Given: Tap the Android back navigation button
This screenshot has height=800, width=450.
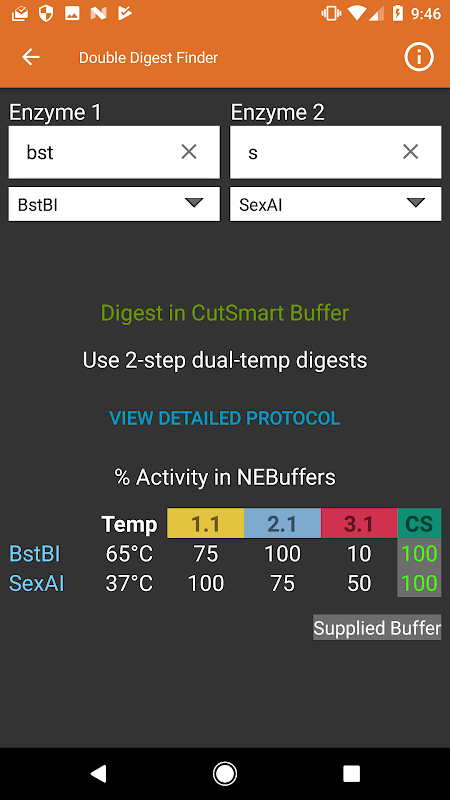Looking at the screenshot, I should [98, 773].
